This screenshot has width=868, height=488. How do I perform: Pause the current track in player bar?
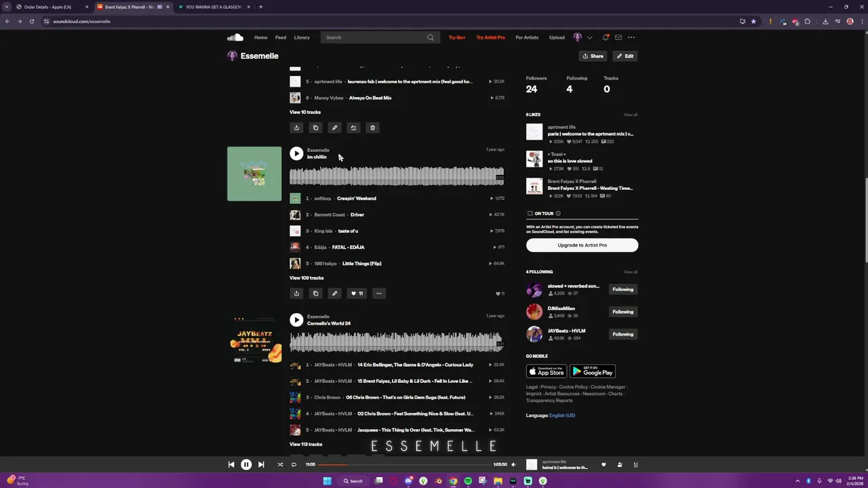tap(246, 464)
